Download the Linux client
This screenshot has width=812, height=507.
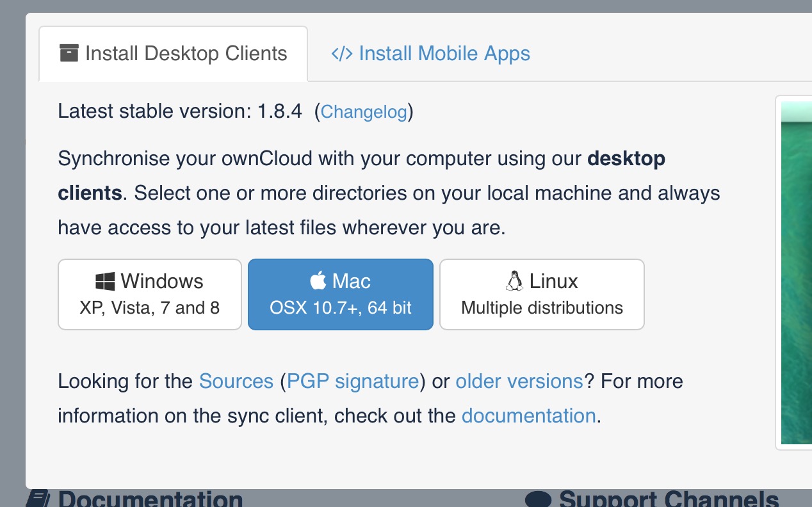(x=542, y=294)
